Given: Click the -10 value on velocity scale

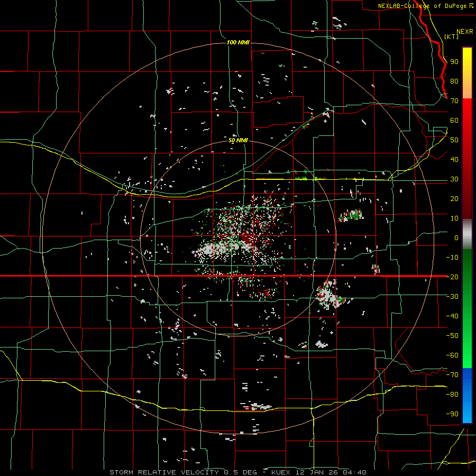Looking at the screenshot, I should point(452,258).
